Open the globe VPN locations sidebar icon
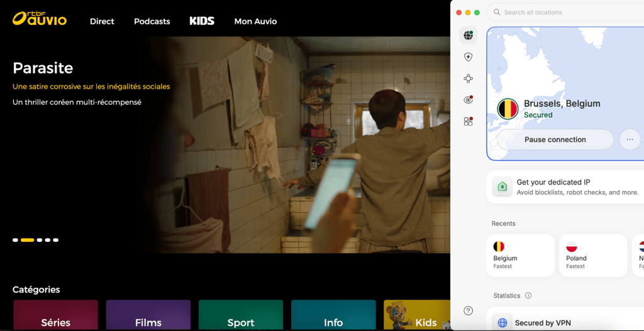The width and height of the screenshot is (644, 331). coord(468,36)
